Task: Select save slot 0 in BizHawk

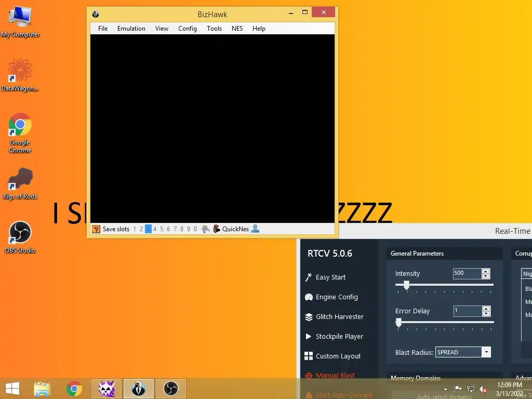Action: point(195,229)
